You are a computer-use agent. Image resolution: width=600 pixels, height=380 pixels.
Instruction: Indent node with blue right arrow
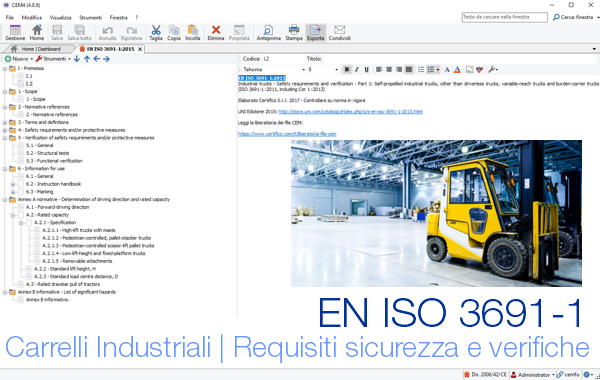[x=106, y=59]
